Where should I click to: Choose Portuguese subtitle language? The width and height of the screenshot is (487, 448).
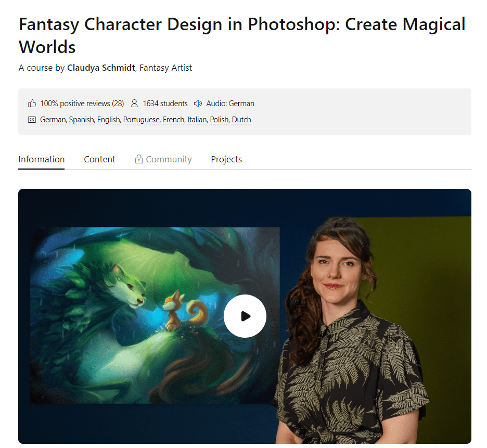pyautogui.click(x=141, y=120)
